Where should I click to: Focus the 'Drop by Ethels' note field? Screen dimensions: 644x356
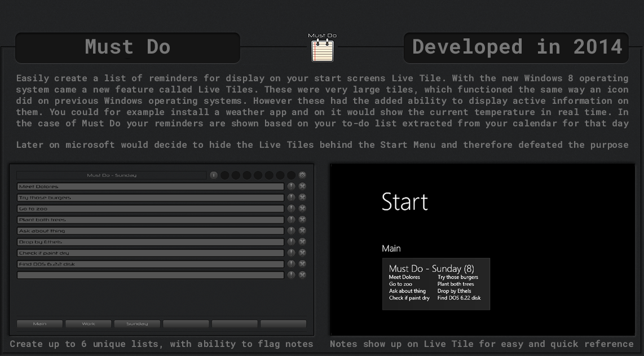click(151, 242)
